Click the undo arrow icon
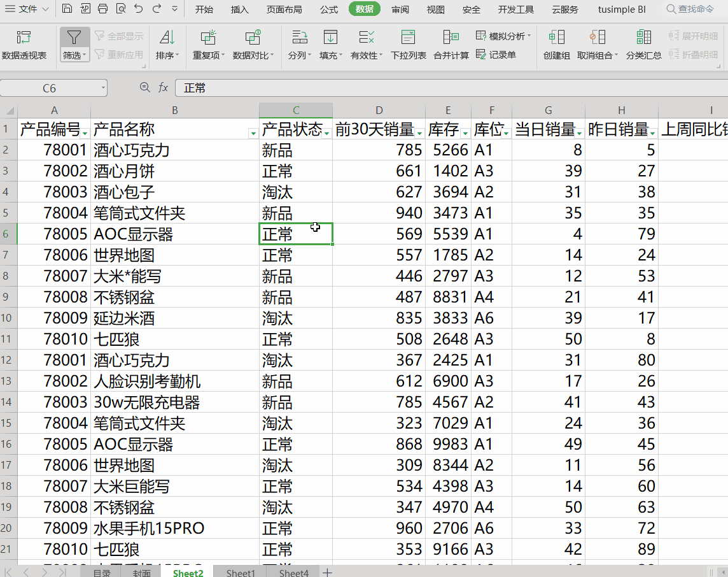Viewport: 728px width, 577px height. click(x=138, y=8)
